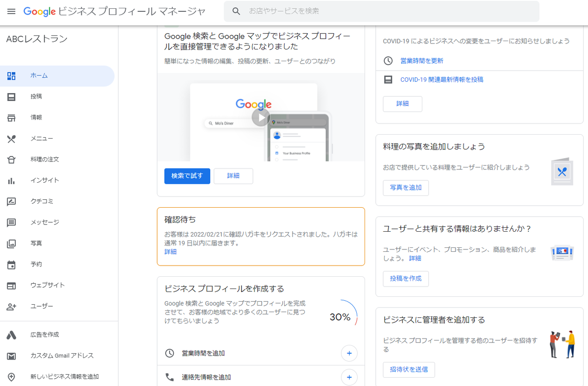Click the Gmail icon for カスタム Gmail アドレス

pyautogui.click(x=11, y=356)
